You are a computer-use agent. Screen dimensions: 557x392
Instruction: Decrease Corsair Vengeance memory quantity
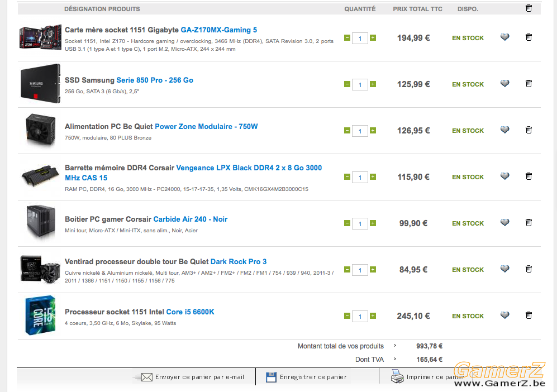point(347,177)
